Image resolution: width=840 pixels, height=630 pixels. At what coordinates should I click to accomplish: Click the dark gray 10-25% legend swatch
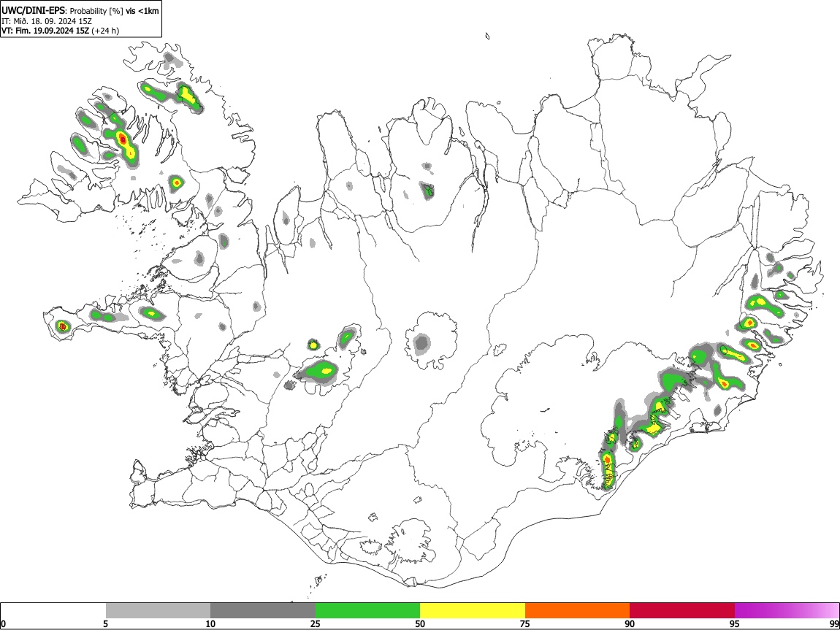[263, 610]
